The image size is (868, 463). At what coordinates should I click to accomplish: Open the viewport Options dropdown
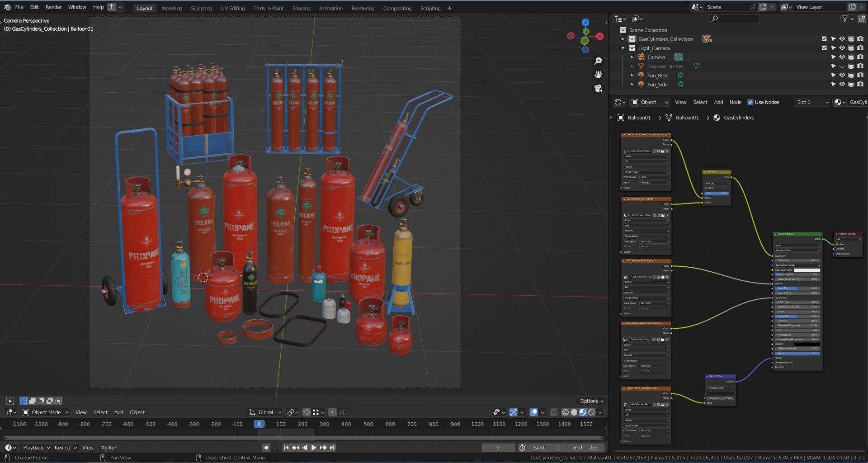pyautogui.click(x=592, y=401)
